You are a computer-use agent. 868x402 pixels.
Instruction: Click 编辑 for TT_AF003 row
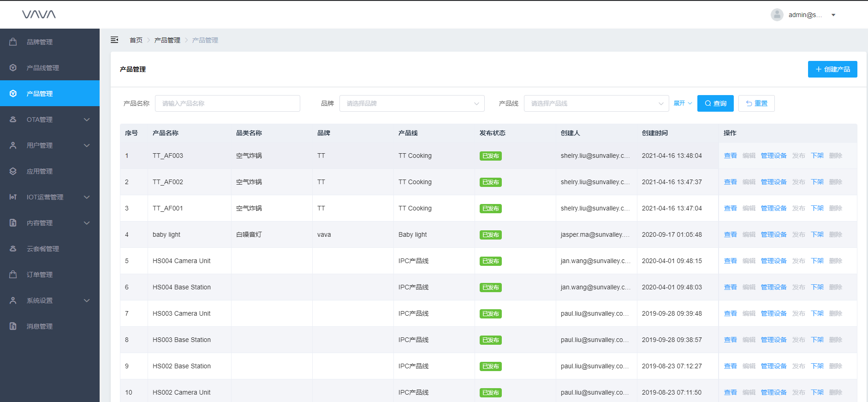coord(749,156)
